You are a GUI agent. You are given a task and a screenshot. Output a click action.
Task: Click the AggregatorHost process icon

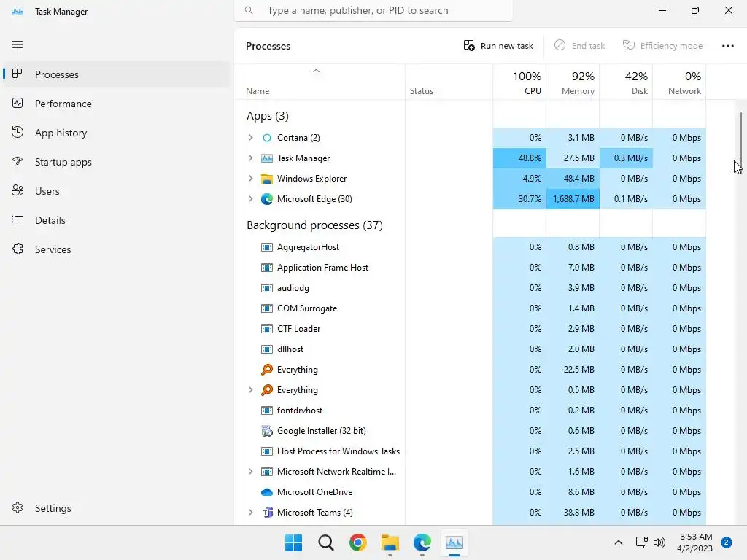267,247
